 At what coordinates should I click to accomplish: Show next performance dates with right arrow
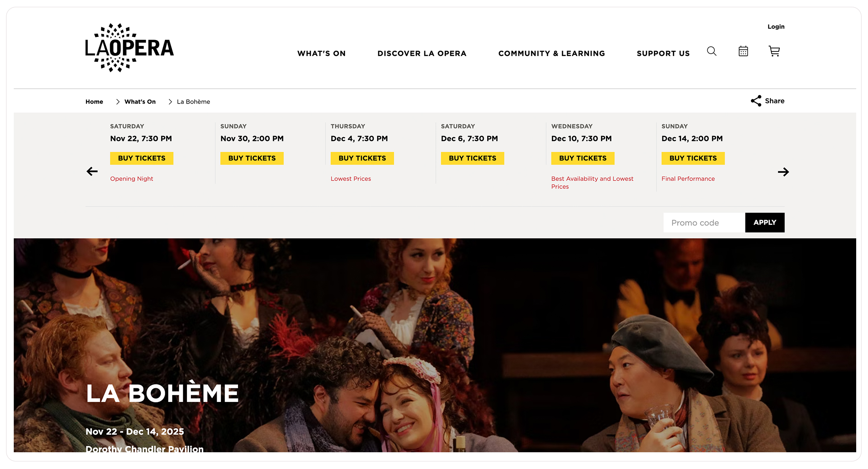tap(783, 172)
